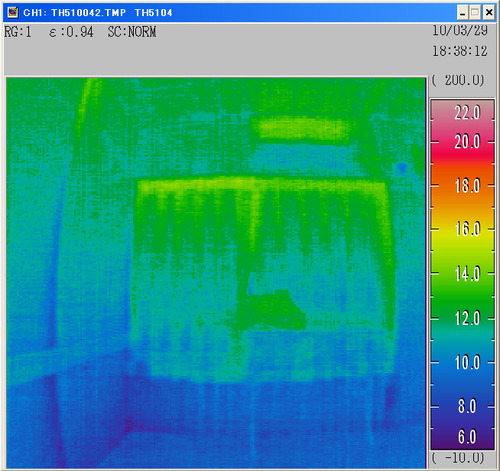Pick the 10.0 blue level on the scale
Viewport: 500px width, 471px height.
click(x=467, y=362)
